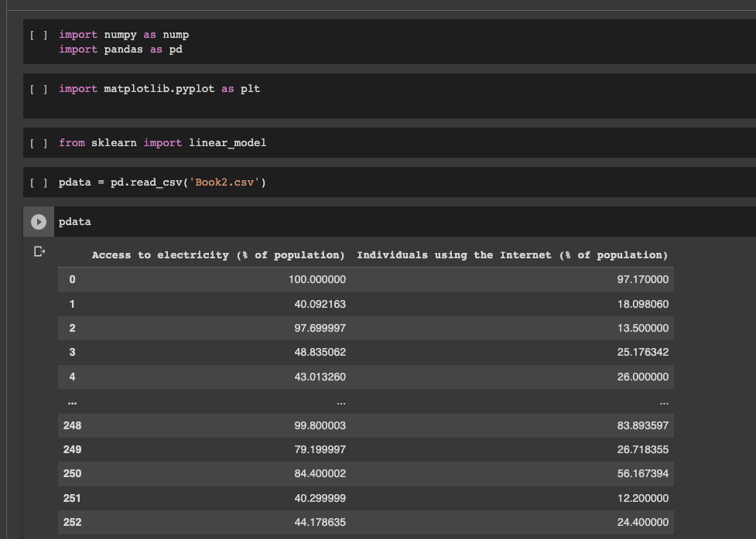Click run brackets of sklearn import cell

(39, 143)
